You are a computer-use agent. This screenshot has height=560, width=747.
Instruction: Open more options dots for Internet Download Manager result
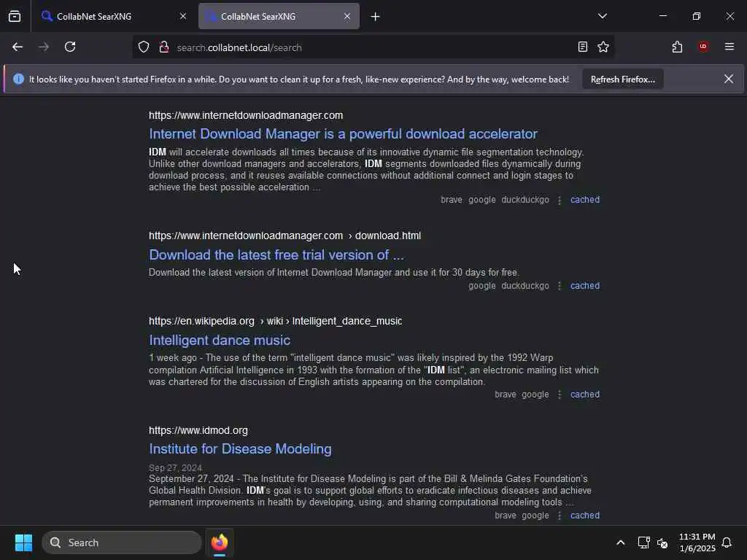[560, 200]
